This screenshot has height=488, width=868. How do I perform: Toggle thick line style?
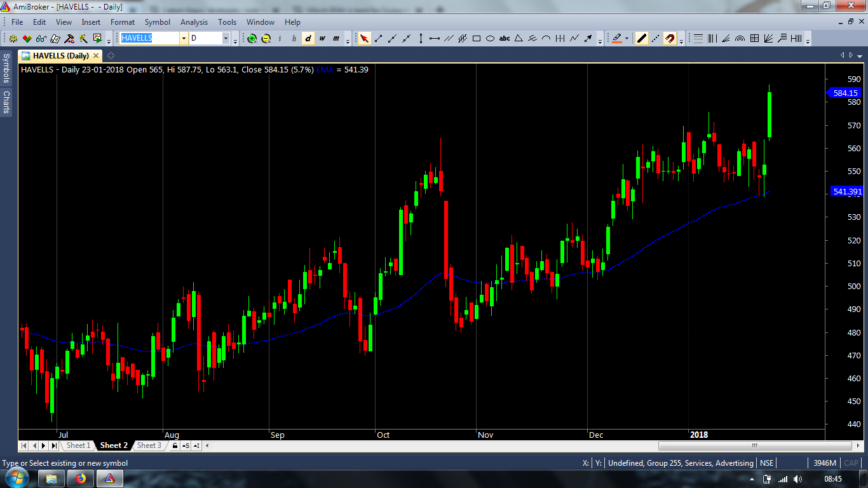[642, 38]
